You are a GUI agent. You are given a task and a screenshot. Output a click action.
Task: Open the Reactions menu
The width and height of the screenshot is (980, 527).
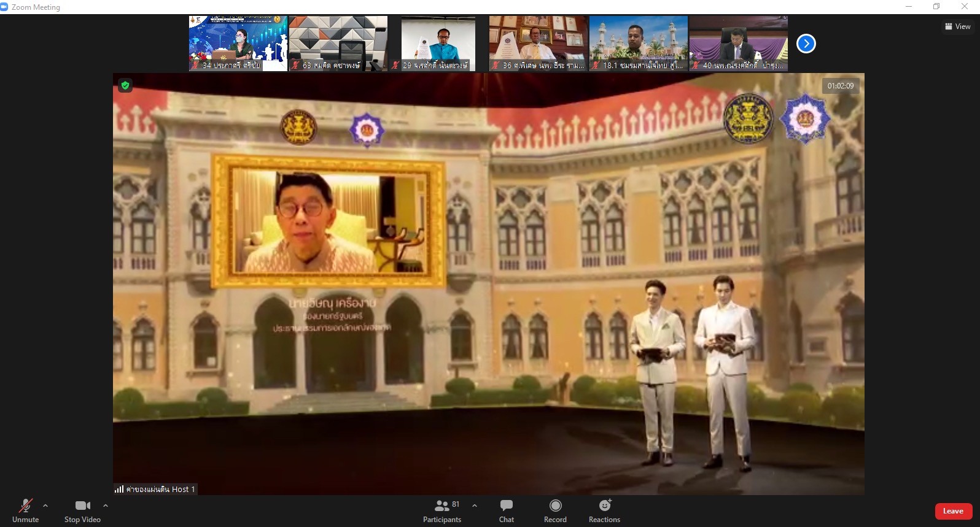(x=604, y=510)
